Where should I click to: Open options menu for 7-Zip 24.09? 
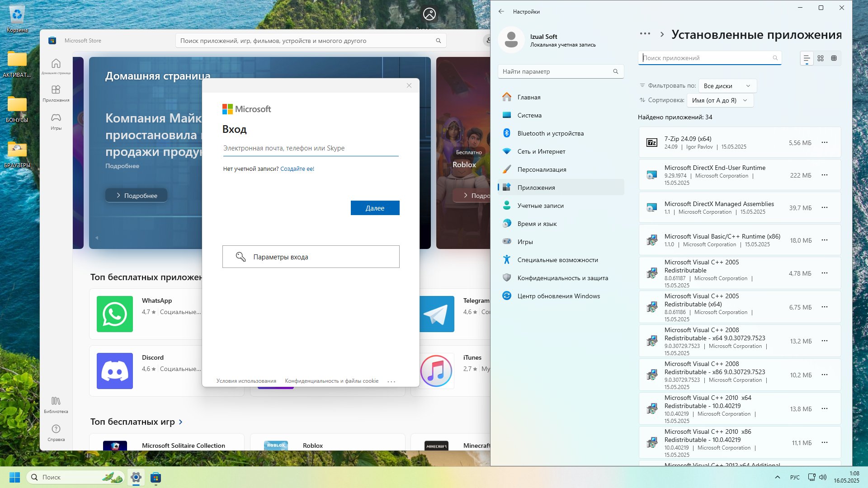click(825, 142)
